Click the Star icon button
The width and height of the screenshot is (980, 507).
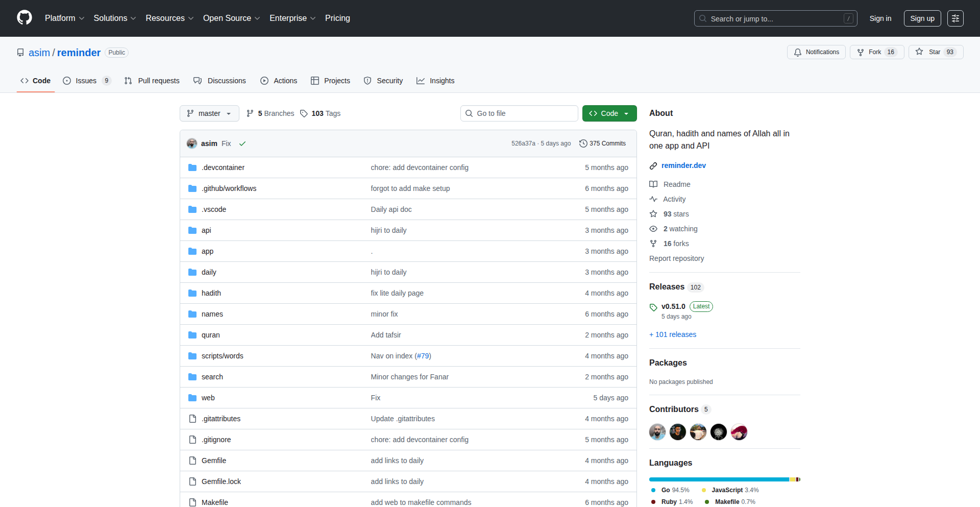[x=919, y=52]
